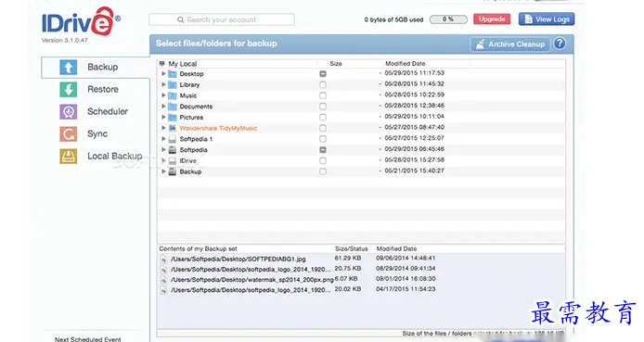
Task: Toggle the Desktop backup checkbox
Action: pos(323,74)
